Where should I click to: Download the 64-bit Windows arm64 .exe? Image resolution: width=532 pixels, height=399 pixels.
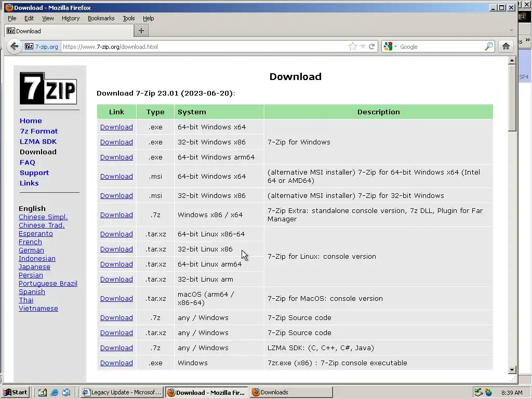point(116,157)
